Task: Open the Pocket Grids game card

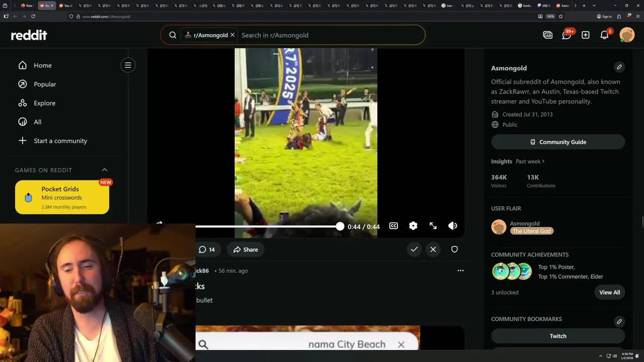Action: point(62,197)
